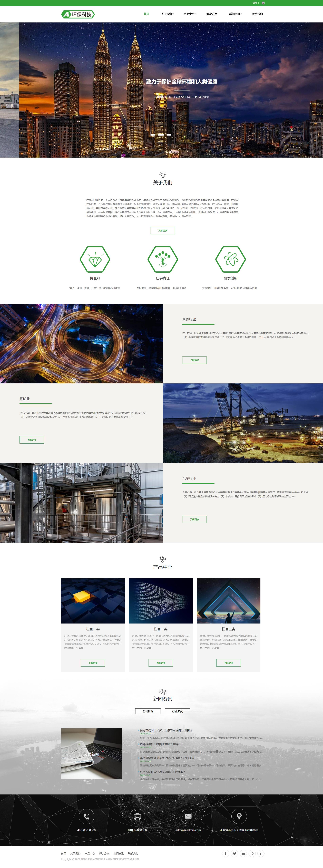Screen dimensions: 323x868
Task: Switch to the 公司新闻 news tab
Action: point(148,711)
